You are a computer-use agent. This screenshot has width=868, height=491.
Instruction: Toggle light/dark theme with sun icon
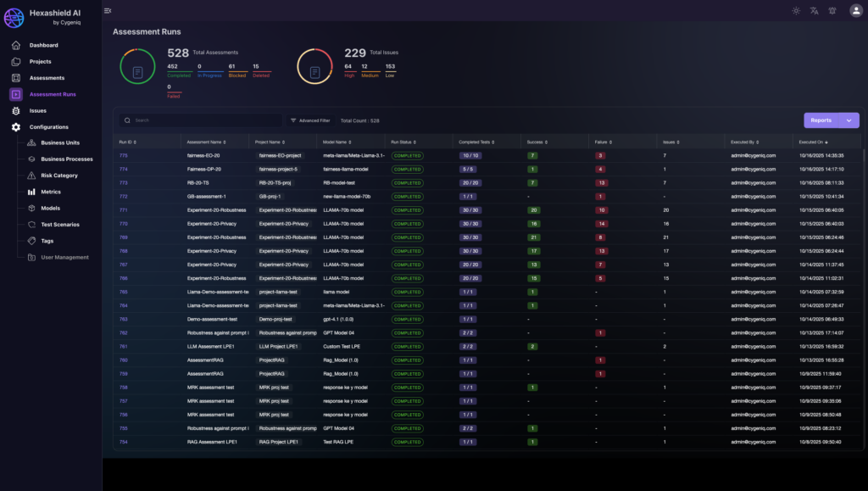click(795, 11)
